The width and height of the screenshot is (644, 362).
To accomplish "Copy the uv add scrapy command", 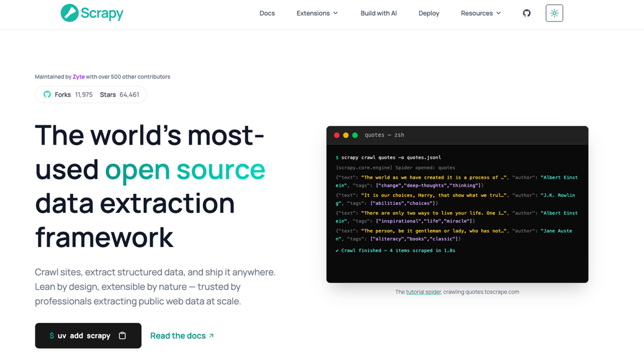I will pyautogui.click(x=122, y=335).
